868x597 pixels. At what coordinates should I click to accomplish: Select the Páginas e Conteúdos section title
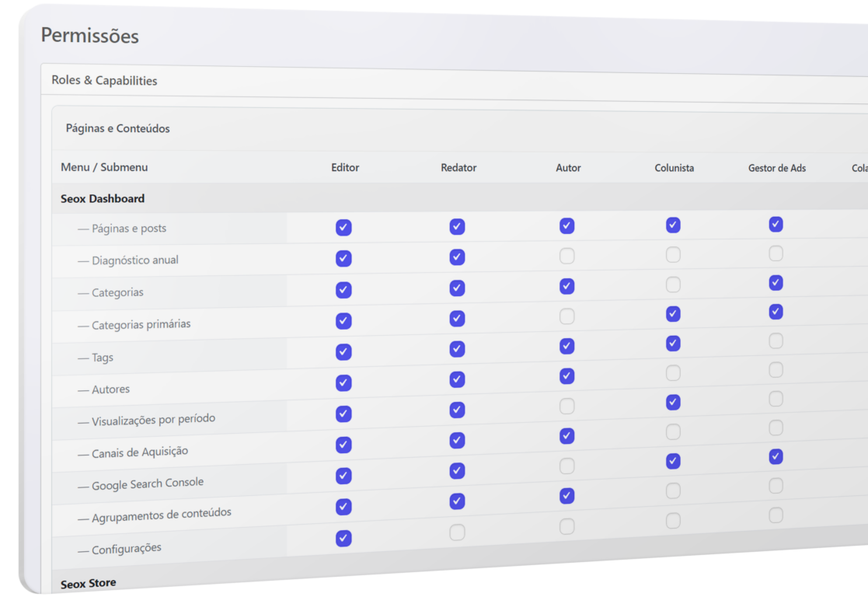tap(117, 129)
